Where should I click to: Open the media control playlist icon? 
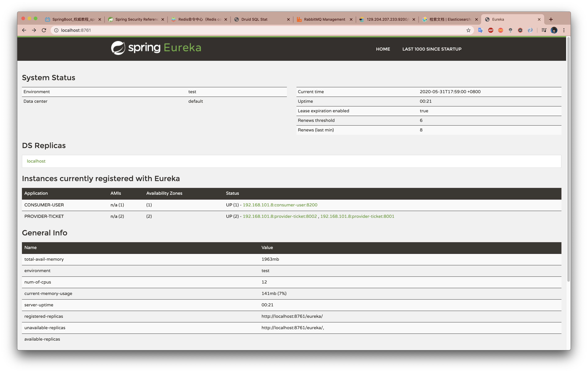(544, 30)
